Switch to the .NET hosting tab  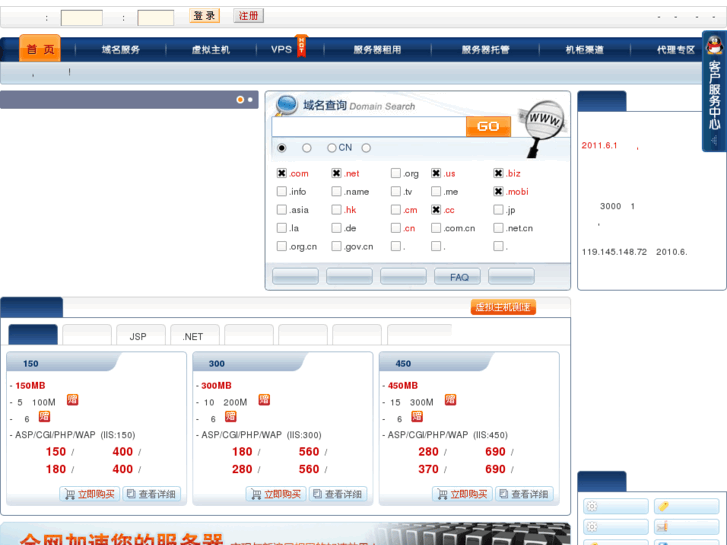(195, 335)
